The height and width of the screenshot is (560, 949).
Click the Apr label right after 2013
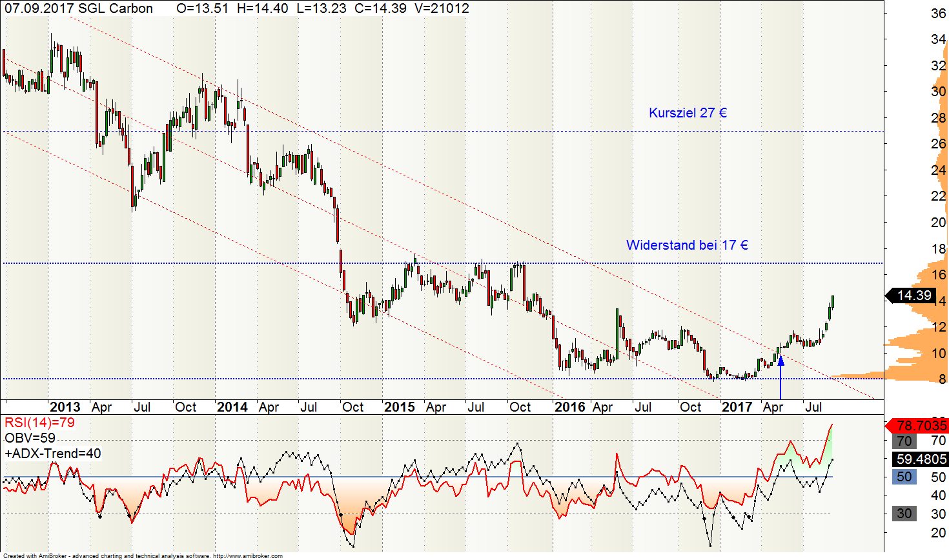pos(102,407)
